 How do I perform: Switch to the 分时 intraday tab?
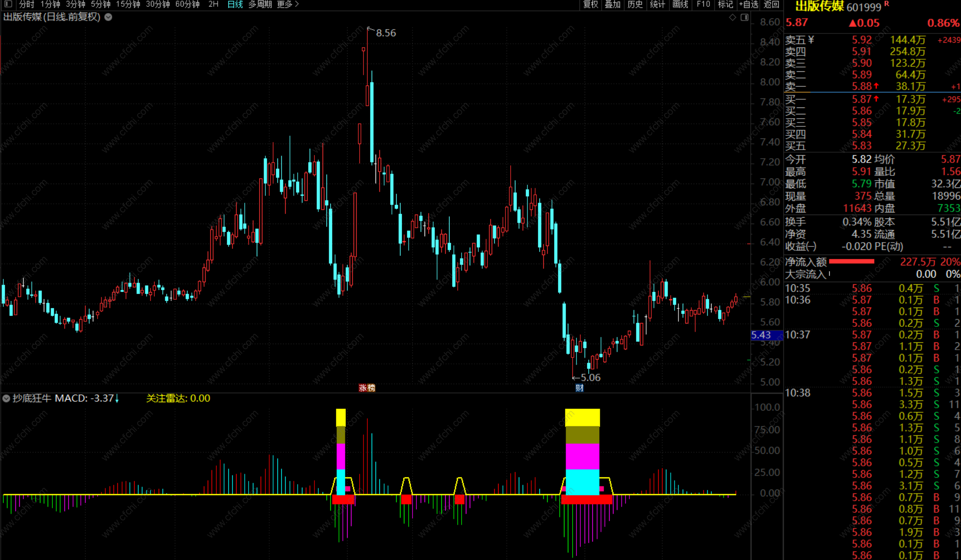(x=26, y=4)
